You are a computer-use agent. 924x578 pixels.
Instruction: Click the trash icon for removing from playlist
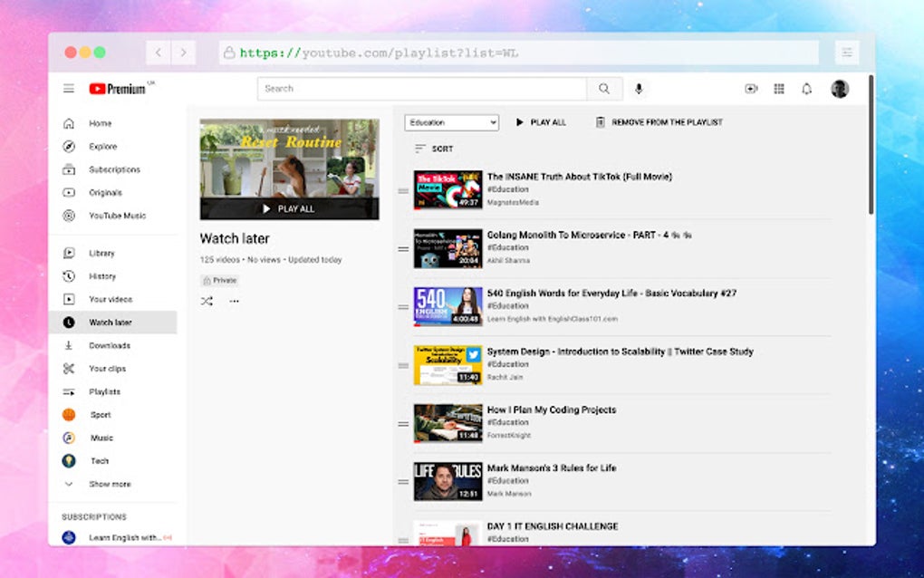tap(600, 122)
